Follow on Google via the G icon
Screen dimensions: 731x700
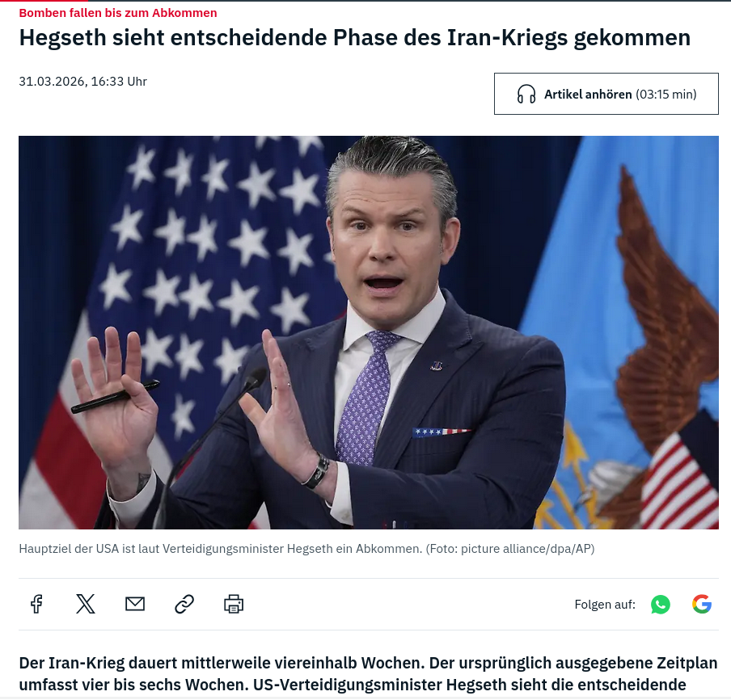point(702,605)
